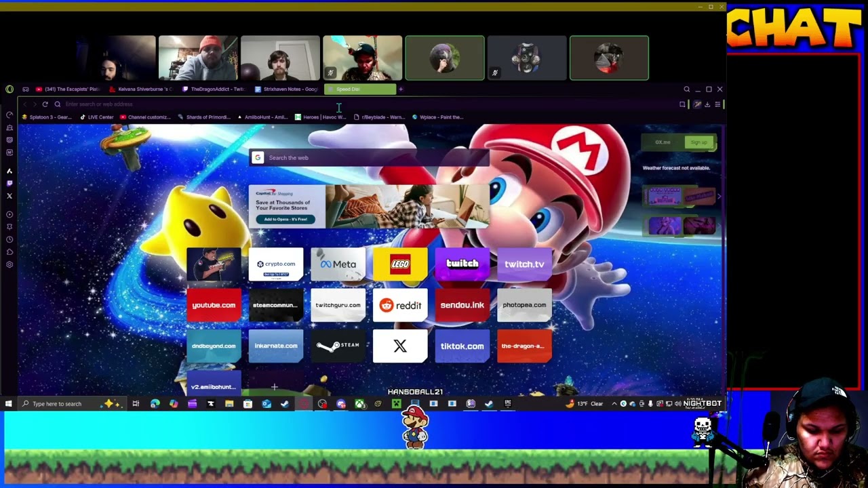Click the Search the web field
868x488 pixels.
click(x=369, y=158)
